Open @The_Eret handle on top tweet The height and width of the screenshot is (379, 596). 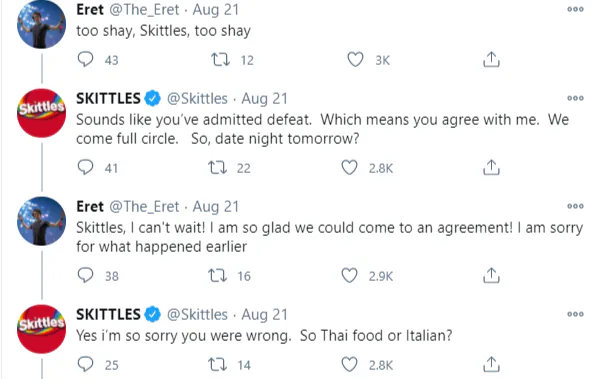click(x=144, y=10)
